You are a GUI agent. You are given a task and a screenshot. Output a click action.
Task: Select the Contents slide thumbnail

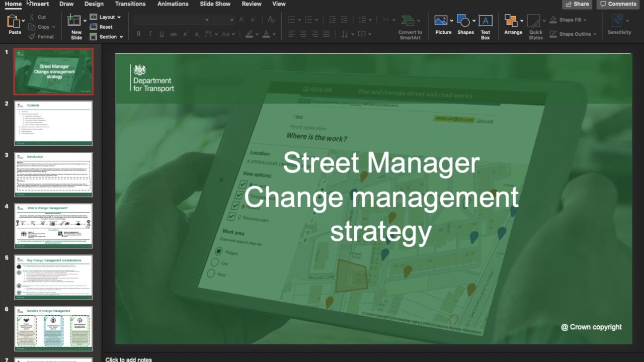(53, 123)
